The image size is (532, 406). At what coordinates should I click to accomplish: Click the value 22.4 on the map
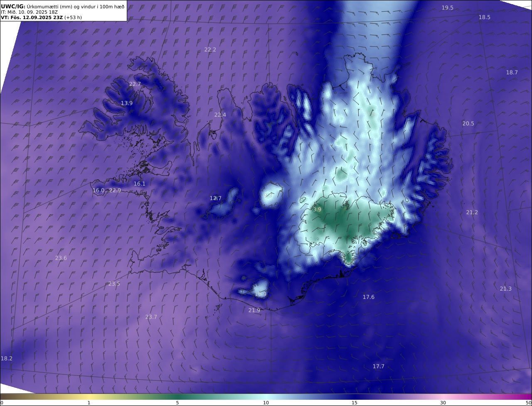220,115
